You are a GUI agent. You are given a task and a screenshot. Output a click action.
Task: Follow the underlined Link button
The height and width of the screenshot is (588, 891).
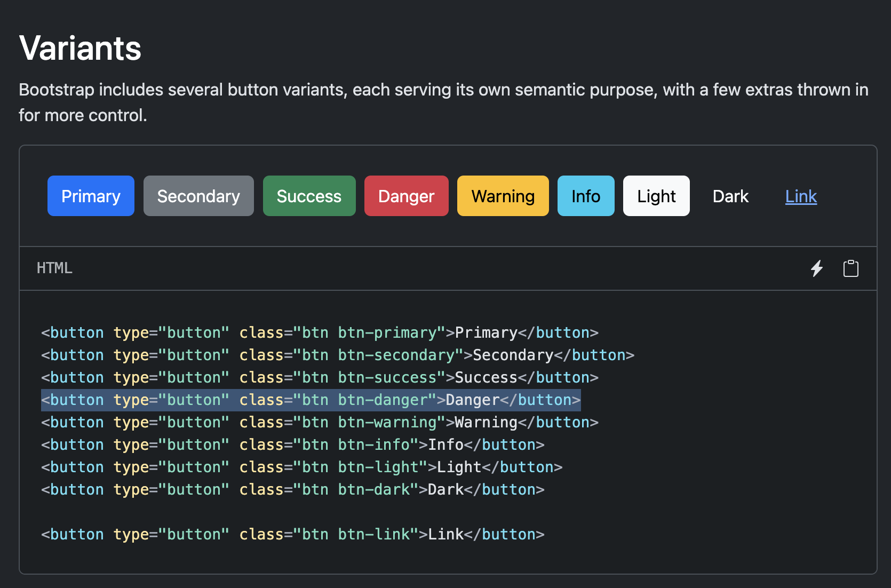pyautogui.click(x=801, y=196)
